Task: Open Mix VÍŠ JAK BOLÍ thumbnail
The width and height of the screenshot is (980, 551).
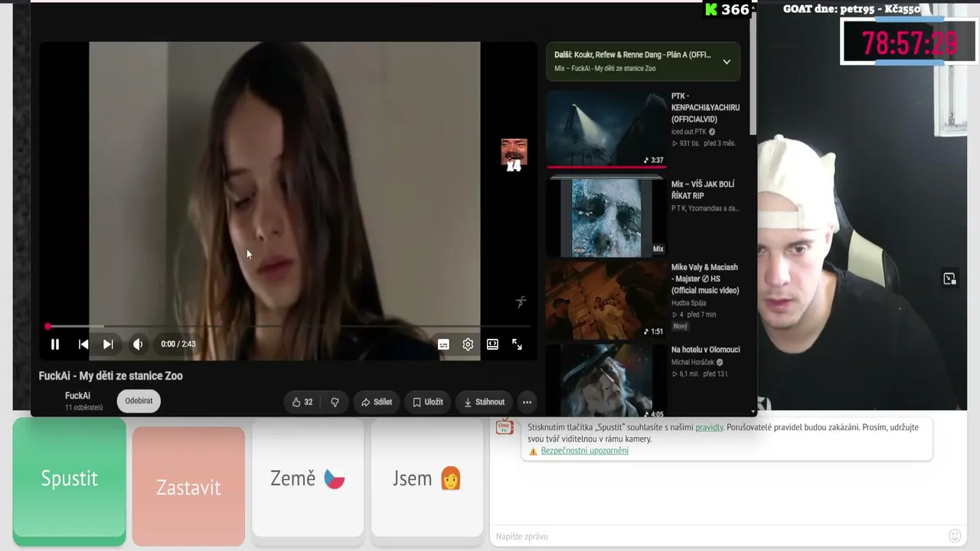Action: point(606,217)
